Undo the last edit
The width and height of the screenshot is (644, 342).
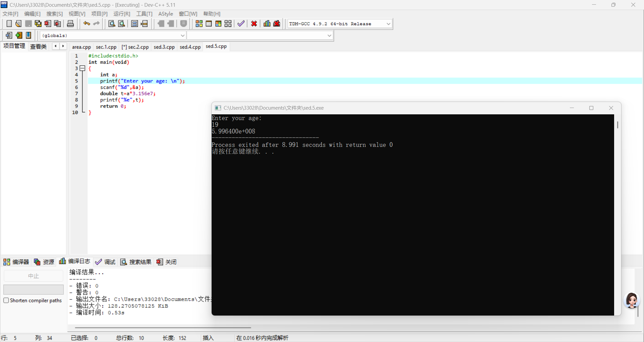[x=87, y=23]
